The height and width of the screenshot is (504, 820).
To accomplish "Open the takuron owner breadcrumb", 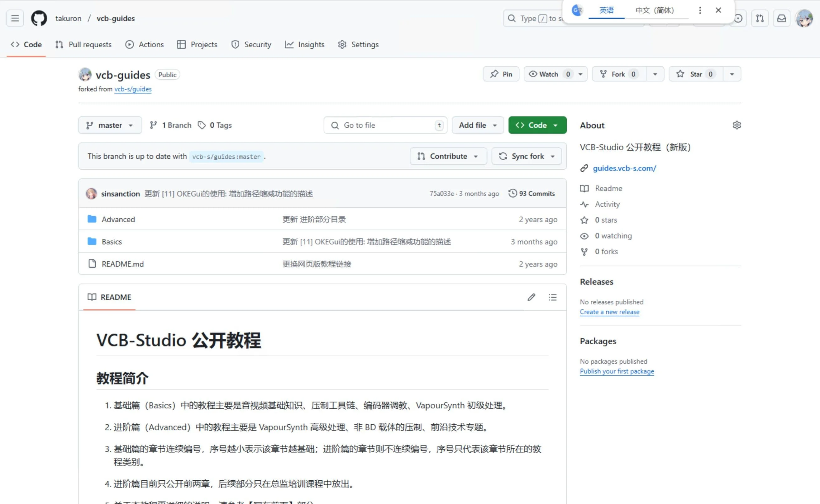I will coord(69,18).
